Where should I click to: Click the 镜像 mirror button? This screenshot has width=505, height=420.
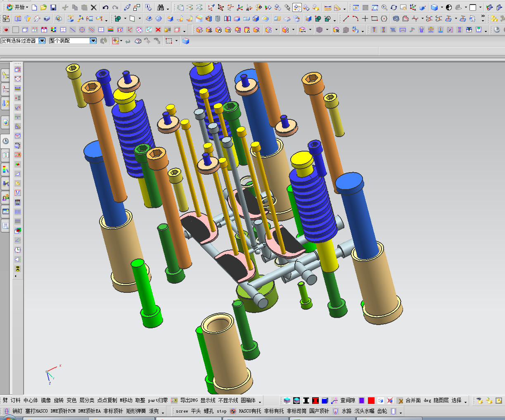click(x=46, y=400)
